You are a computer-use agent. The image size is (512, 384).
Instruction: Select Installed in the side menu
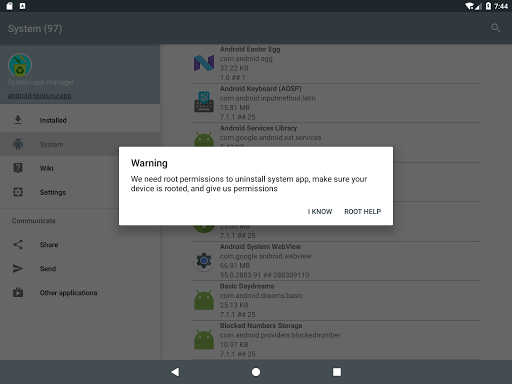click(80, 120)
